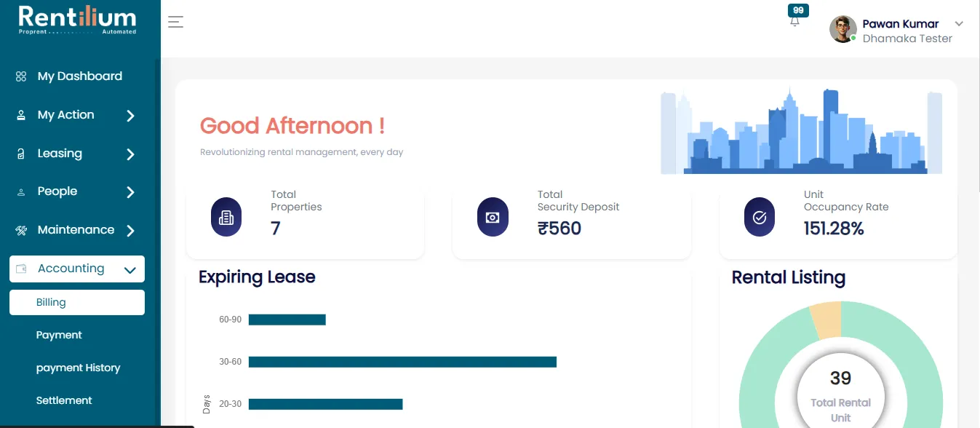The image size is (980, 428).
Task: Expand the People submenu arrow
Action: click(x=130, y=192)
